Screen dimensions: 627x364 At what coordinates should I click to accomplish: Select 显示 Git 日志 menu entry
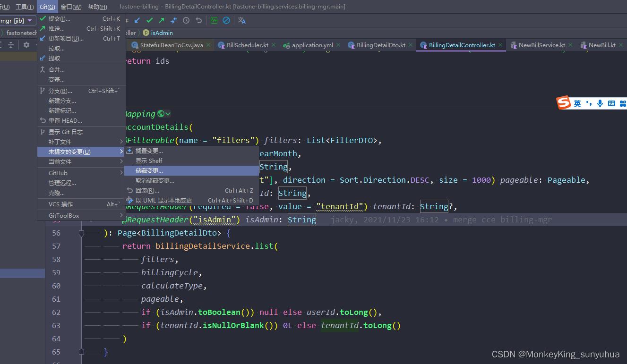coord(81,132)
